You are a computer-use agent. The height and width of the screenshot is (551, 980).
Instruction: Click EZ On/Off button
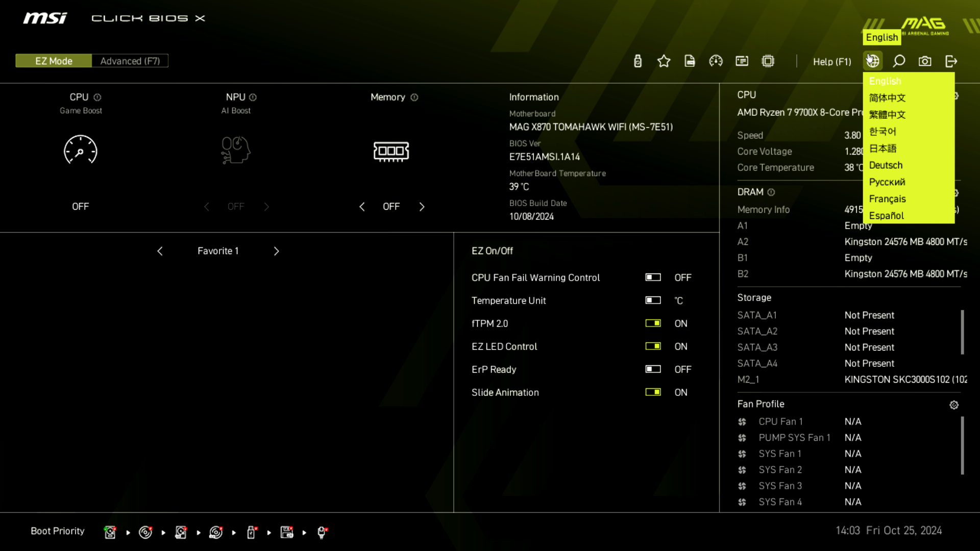click(493, 251)
